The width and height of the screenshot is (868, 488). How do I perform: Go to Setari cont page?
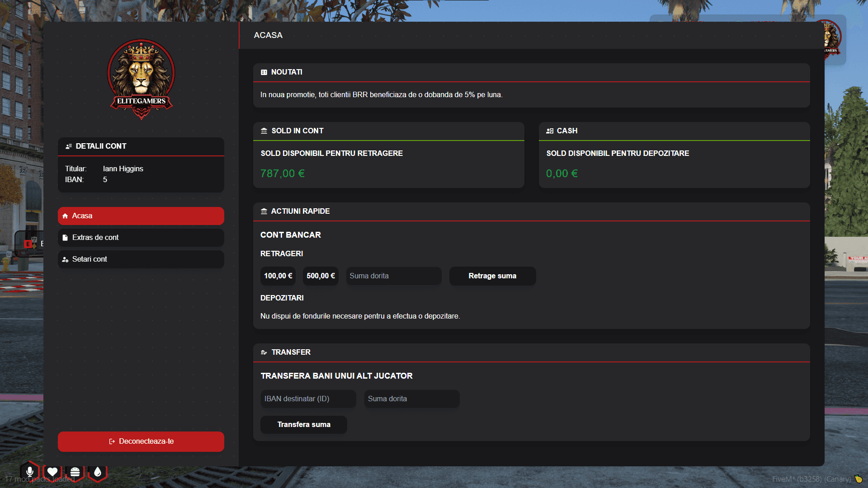coord(141,259)
